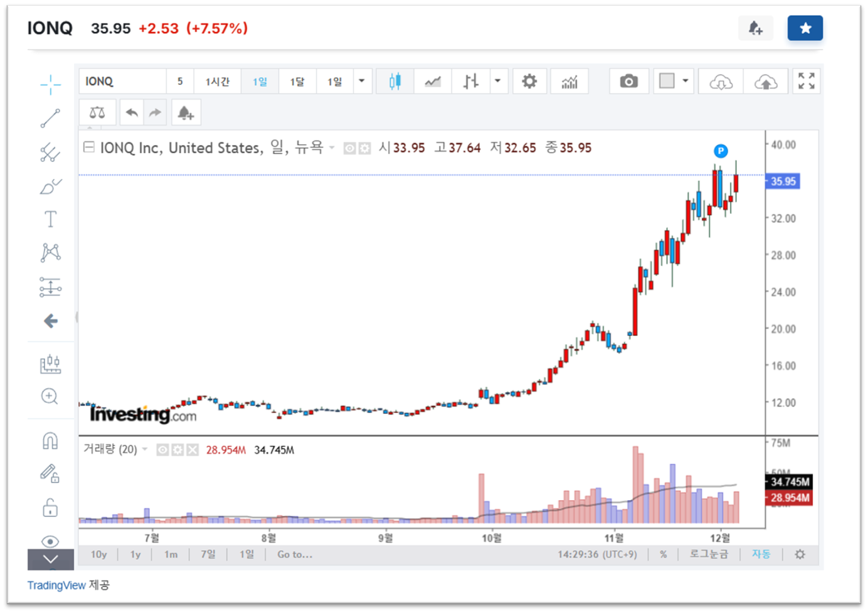Load chart layout from cloud
The height and width of the screenshot is (613, 868).
click(721, 82)
